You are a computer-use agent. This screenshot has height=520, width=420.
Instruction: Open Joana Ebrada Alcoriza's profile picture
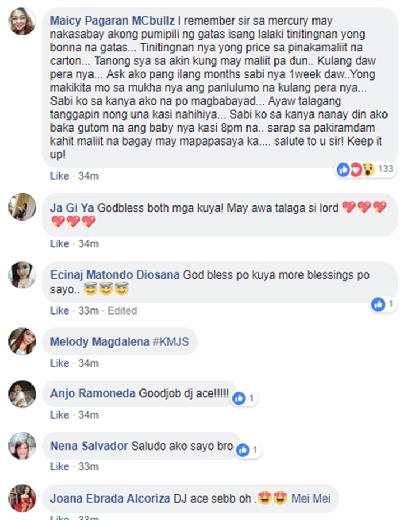tap(22, 498)
